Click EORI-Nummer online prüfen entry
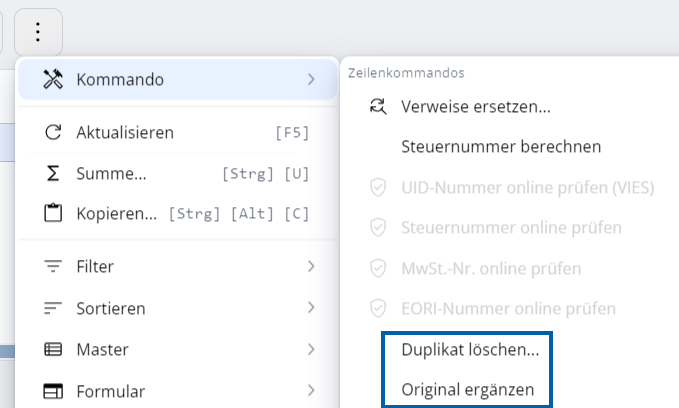The image size is (679, 408). (508, 309)
